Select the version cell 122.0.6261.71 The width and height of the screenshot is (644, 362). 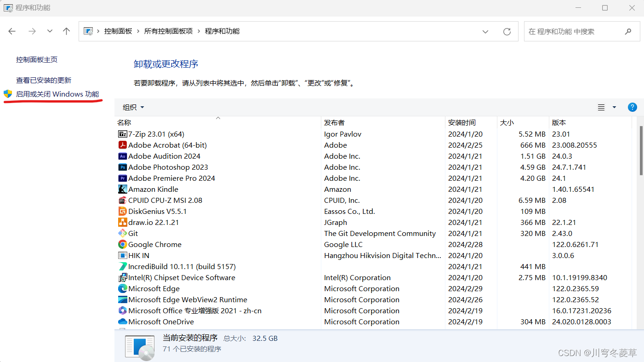point(575,245)
